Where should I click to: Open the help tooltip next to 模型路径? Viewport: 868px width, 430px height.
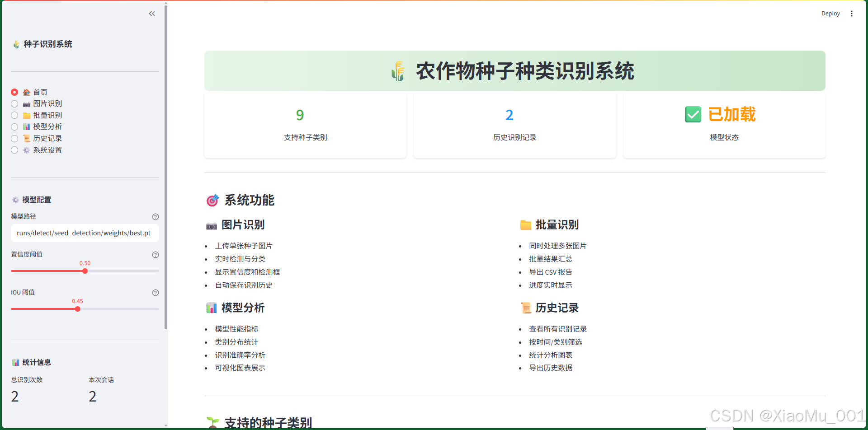click(156, 217)
